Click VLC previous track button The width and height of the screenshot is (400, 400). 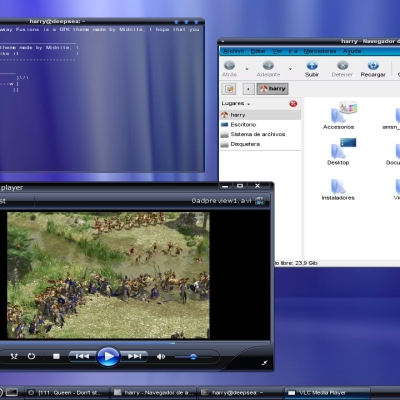82,356
